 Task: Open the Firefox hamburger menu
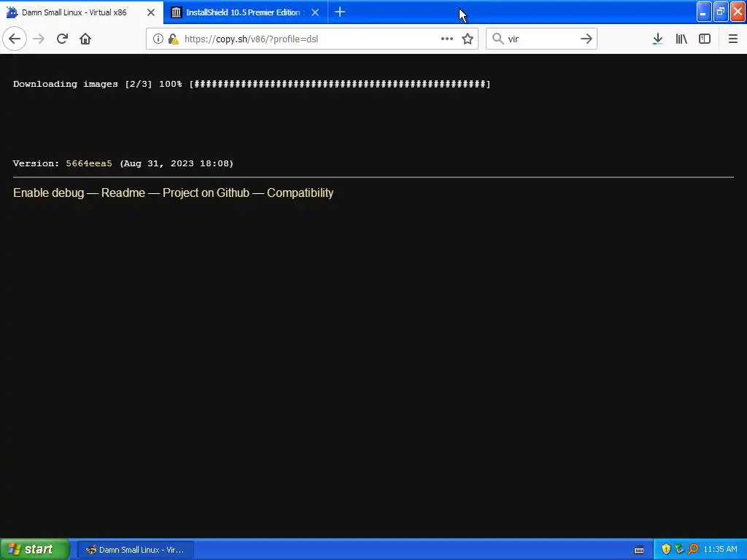[733, 39]
